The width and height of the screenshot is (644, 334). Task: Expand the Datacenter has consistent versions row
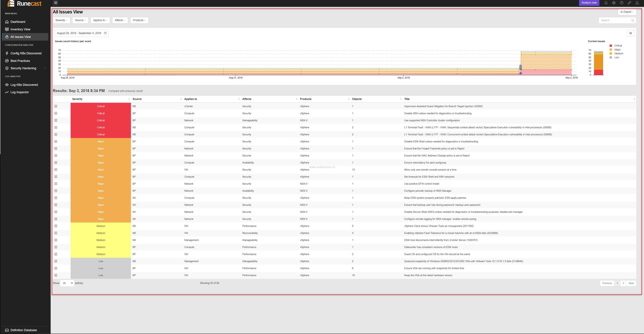click(56, 247)
